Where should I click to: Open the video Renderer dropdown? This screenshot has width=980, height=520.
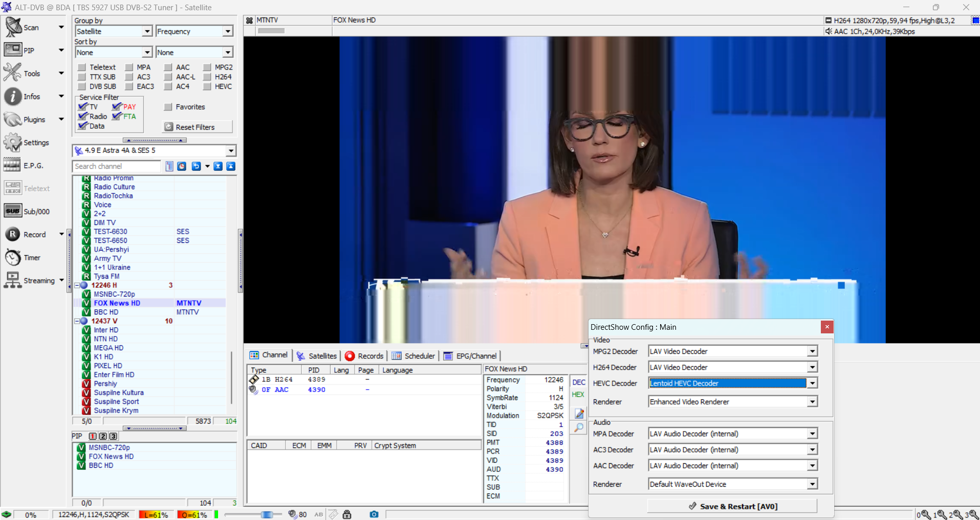point(812,402)
